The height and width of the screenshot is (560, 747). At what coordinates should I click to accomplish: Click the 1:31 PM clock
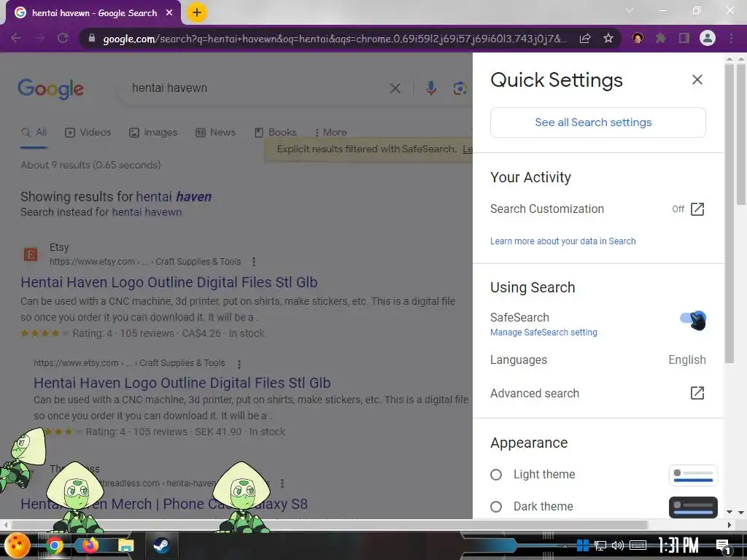678,545
